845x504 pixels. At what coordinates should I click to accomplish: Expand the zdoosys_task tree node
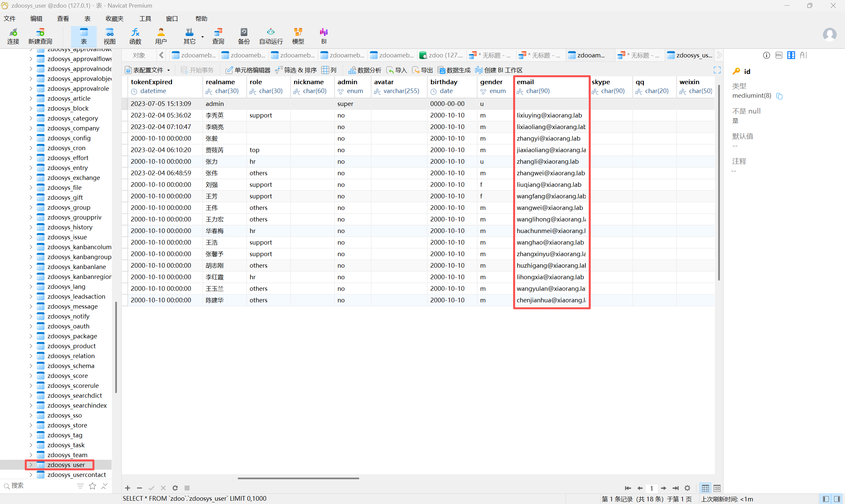click(31, 445)
